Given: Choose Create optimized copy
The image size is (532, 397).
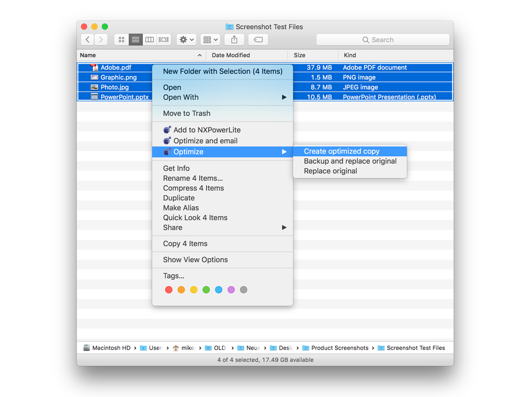Looking at the screenshot, I should pos(350,151).
